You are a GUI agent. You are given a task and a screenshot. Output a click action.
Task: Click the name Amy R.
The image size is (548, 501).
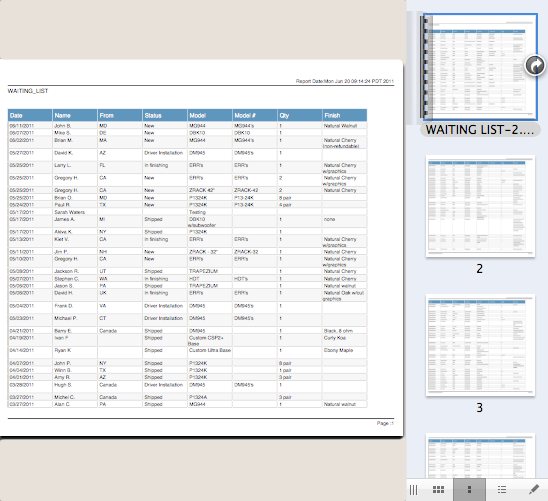tap(62, 377)
